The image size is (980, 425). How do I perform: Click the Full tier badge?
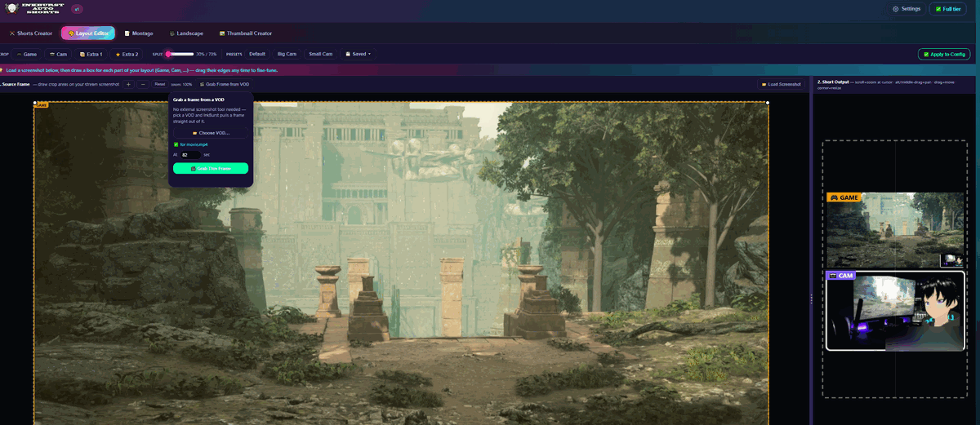pos(948,9)
